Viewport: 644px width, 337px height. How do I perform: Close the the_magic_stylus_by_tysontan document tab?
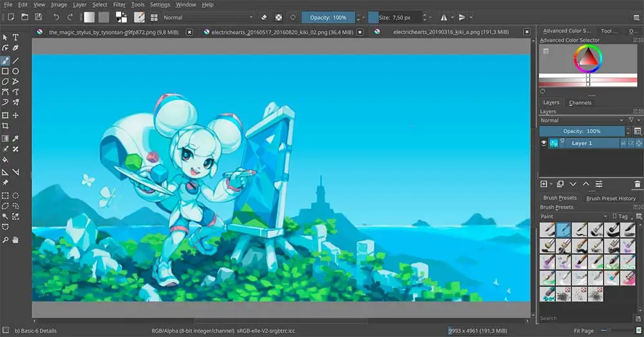click(189, 31)
